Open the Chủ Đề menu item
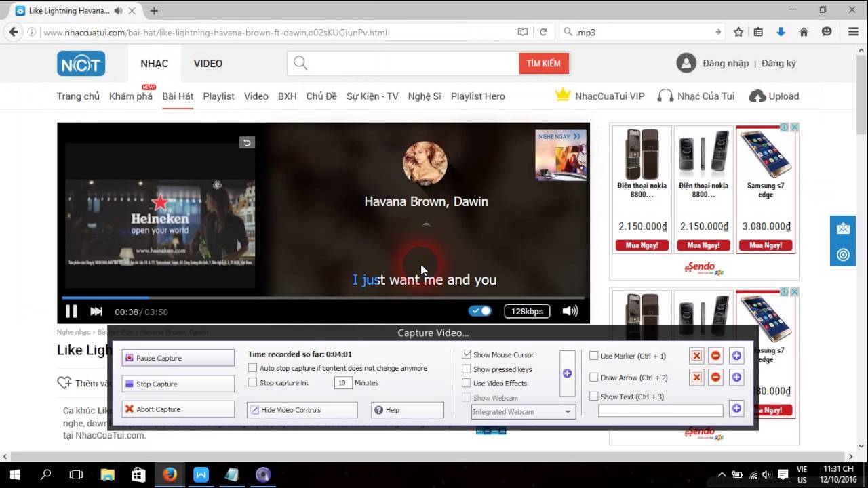Image resolution: width=868 pixels, height=488 pixels. coord(321,96)
